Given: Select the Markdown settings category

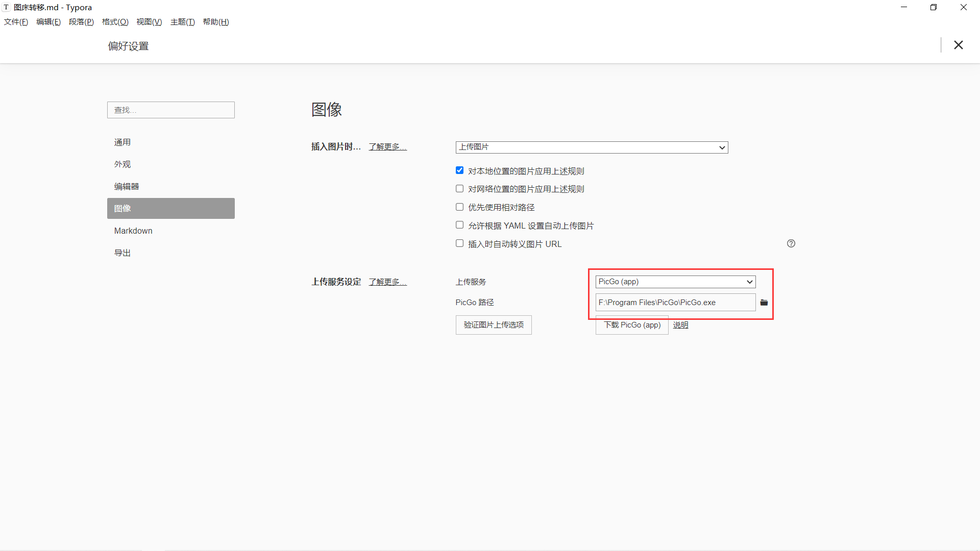Looking at the screenshot, I should pos(171,231).
